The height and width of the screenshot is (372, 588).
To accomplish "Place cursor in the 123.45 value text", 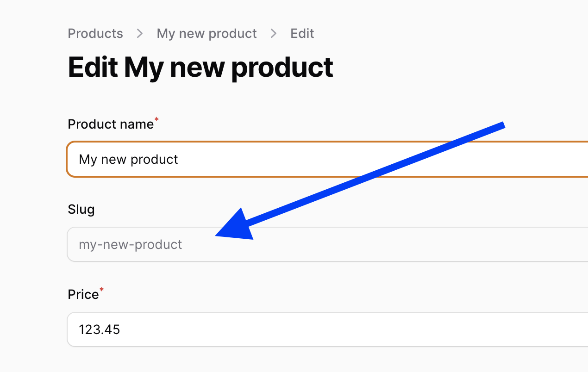I will pyautogui.click(x=100, y=329).
